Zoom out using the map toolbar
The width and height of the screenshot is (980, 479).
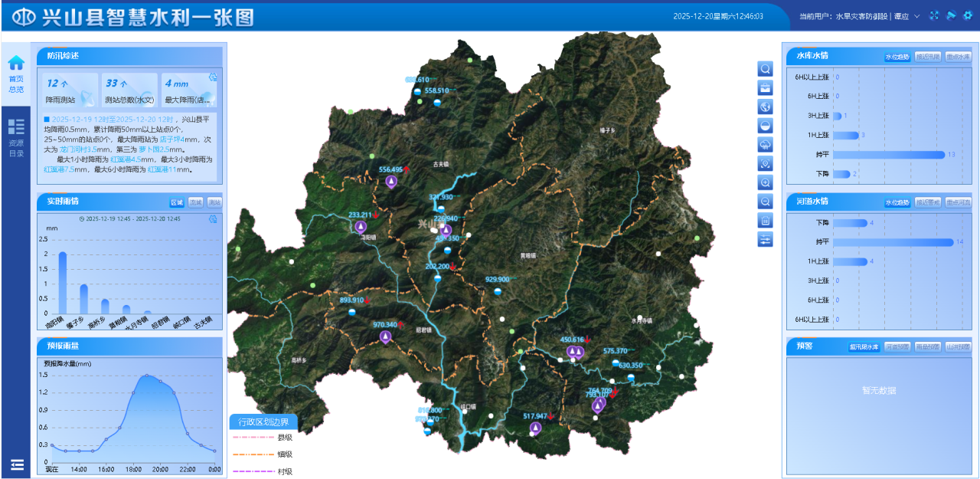tap(765, 202)
